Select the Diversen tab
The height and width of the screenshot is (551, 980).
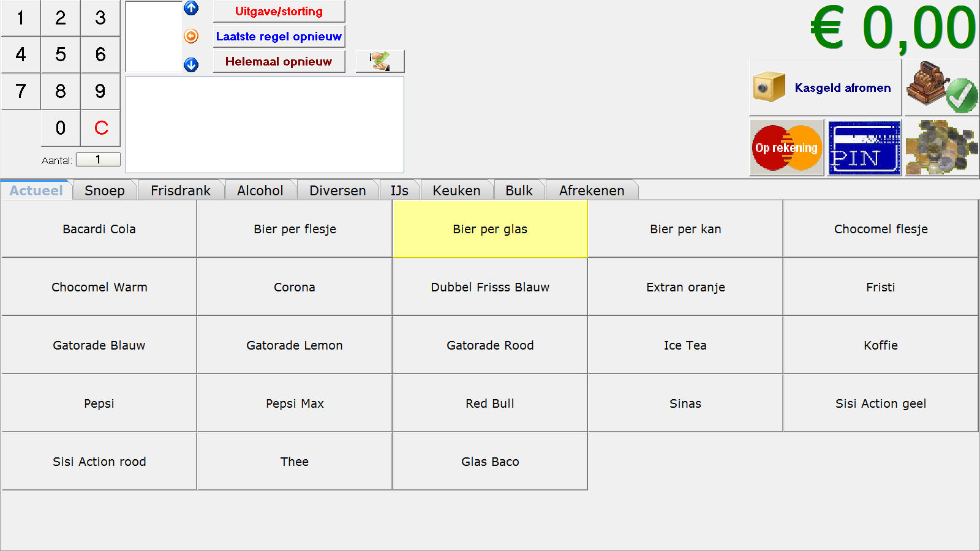[337, 190]
